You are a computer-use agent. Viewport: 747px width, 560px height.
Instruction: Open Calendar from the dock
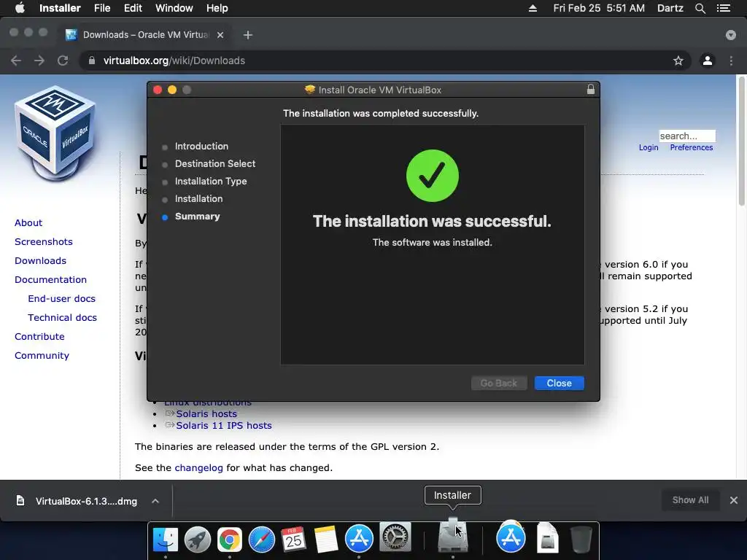click(x=293, y=539)
